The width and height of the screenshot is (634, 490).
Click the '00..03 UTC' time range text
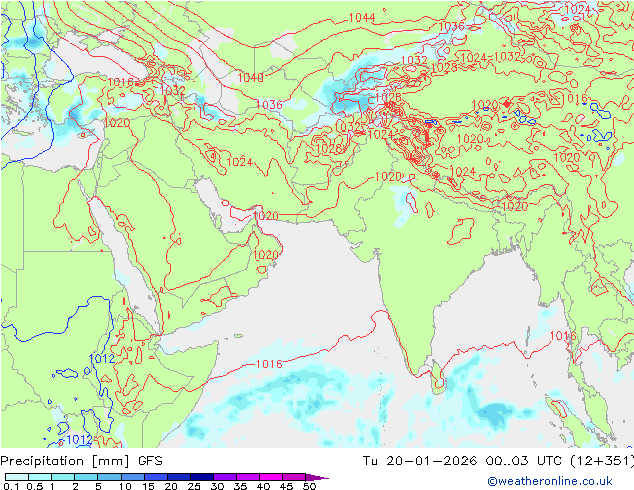coord(522,461)
